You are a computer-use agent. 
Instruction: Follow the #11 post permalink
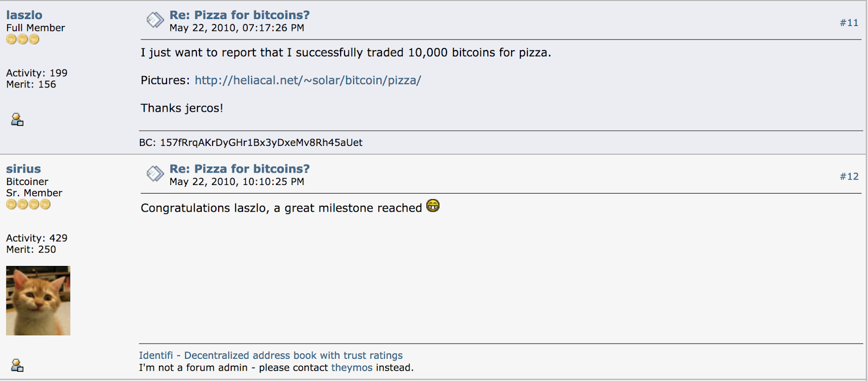point(849,23)
